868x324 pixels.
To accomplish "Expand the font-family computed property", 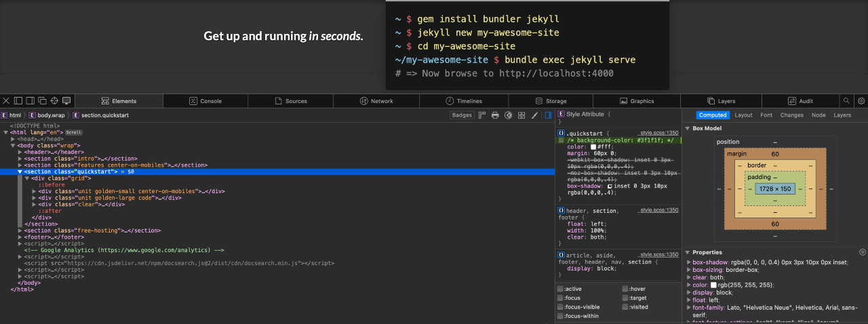I will point(688,308).
